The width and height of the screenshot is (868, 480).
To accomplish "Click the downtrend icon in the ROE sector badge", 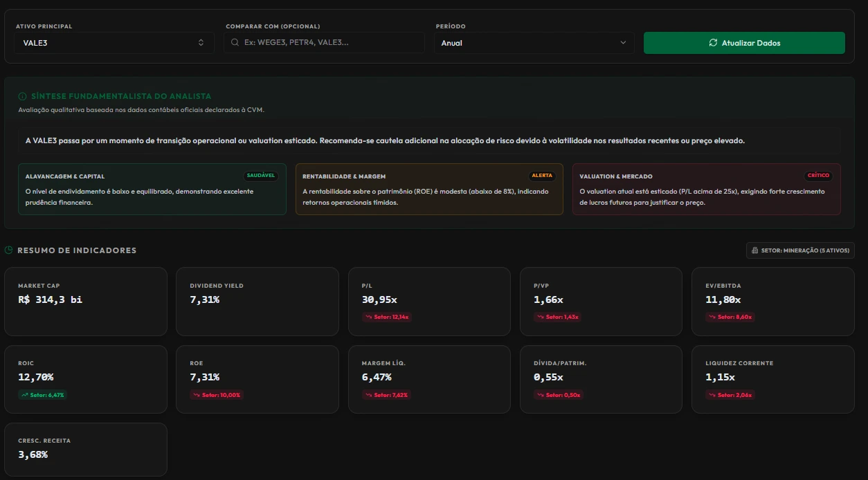I will click(197, 395).
